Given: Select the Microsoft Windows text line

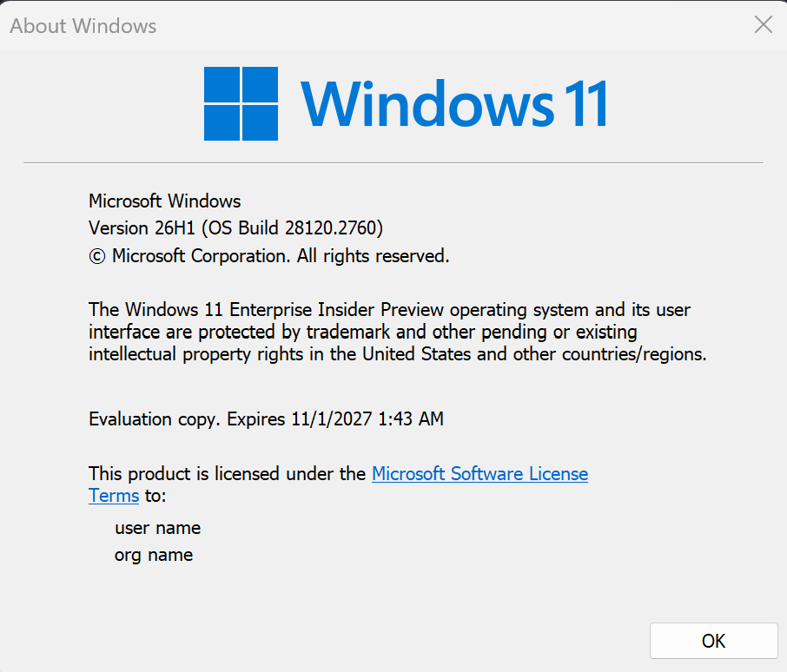Looking at the screenshot, I should (x=165, y=201).
